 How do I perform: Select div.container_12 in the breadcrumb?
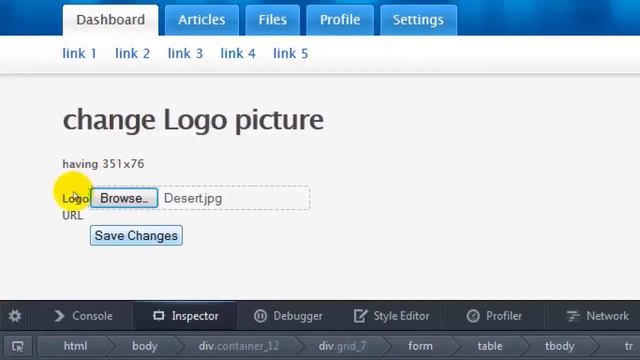(x=239, y=346)
